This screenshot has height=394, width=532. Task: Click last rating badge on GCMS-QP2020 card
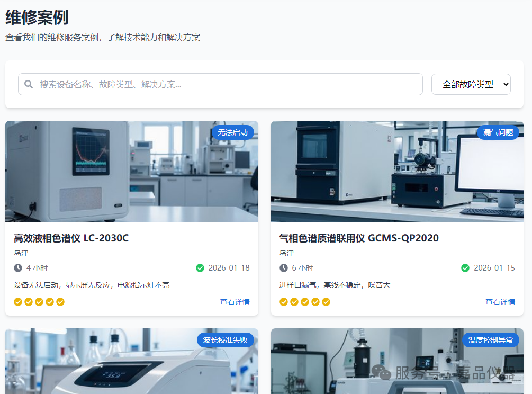pyautogui.click(x=326, y=302)
